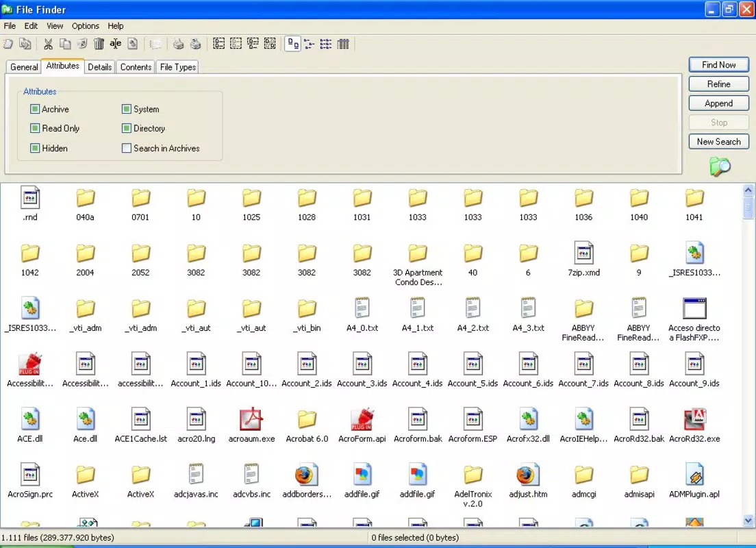Viewport: 756px width, 548px height.
Task: Switch to small icons view
Action: click(x=310, y=45)
